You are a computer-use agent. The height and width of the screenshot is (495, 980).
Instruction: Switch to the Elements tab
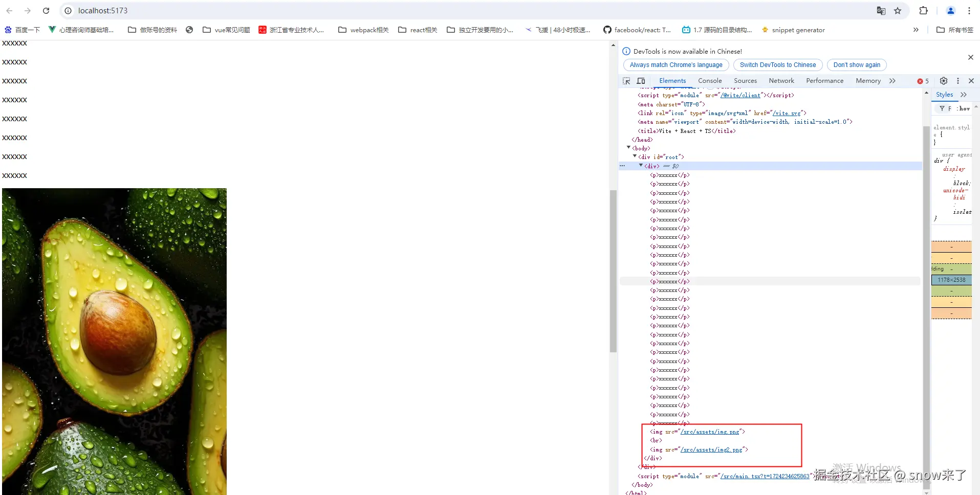click(x=672, y=81)
